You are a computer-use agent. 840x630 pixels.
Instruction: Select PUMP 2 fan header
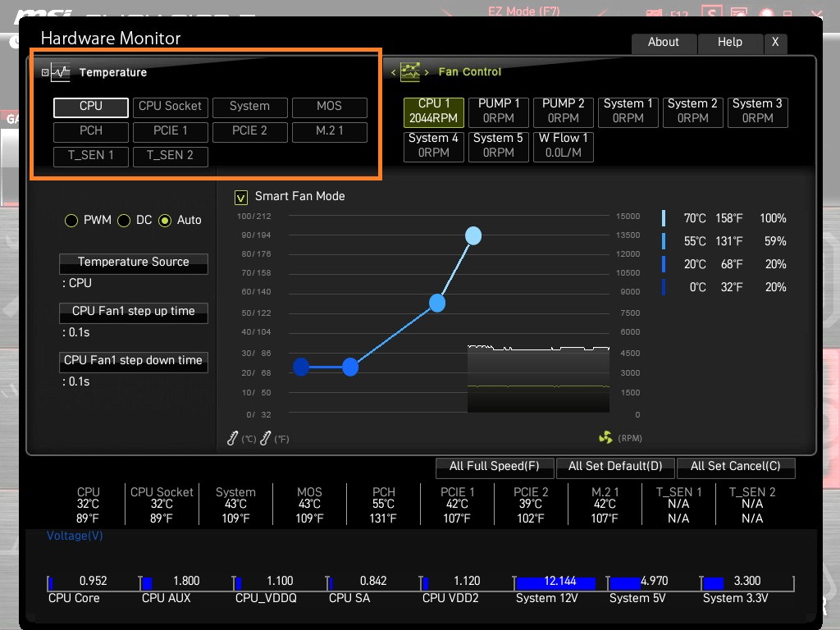point(564,112)
